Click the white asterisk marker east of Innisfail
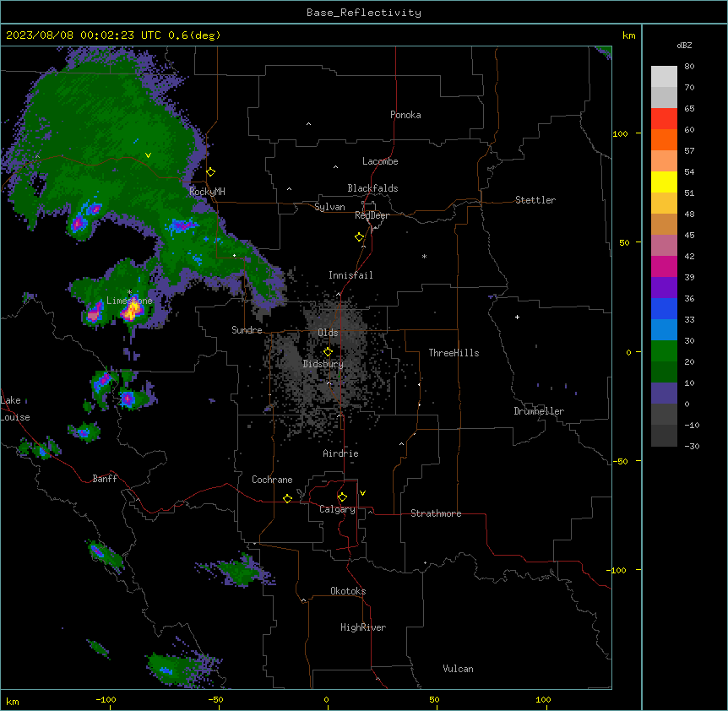 tap(424, 256)
